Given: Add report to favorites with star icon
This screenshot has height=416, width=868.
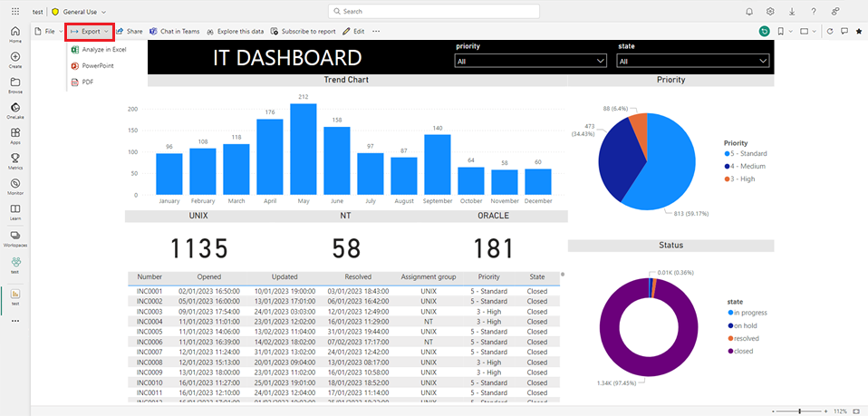Looking at the screenshot, I should tap(858, 31).
